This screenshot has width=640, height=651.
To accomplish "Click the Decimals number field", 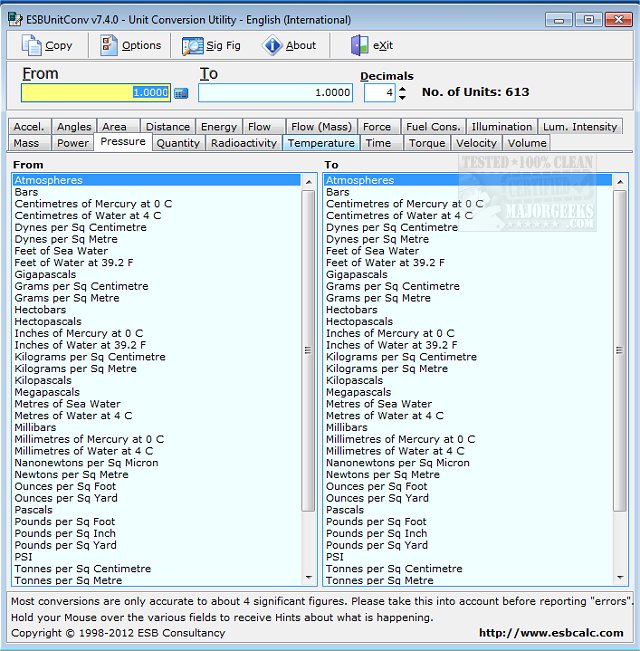I will [380, 92].
